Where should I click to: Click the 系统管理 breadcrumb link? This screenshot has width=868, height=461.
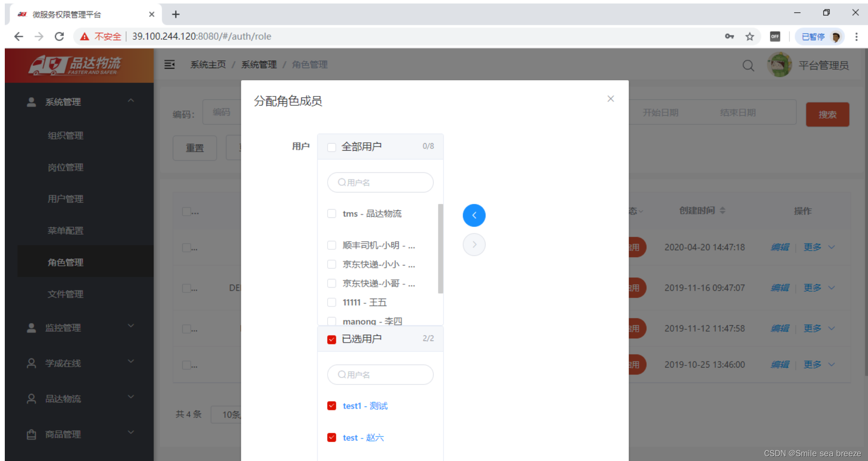[x=259, y=65]
